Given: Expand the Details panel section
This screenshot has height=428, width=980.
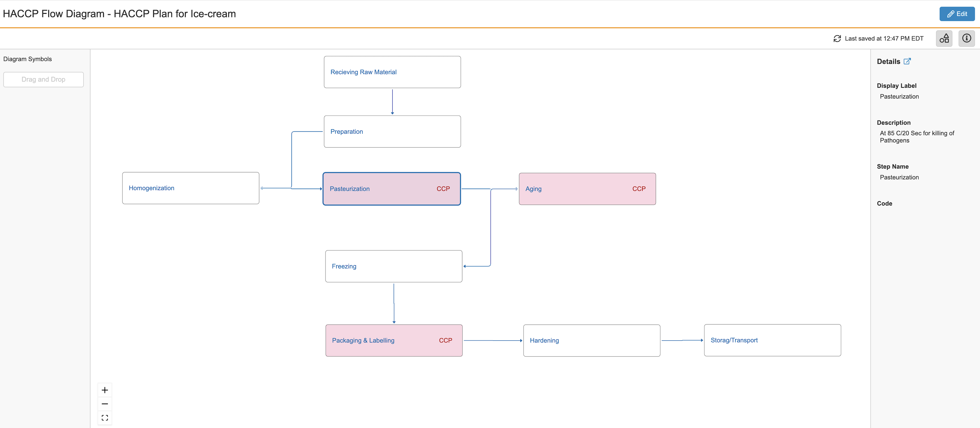Looking at the screenshot, I should pyautogui.click(x=889, y=61).
